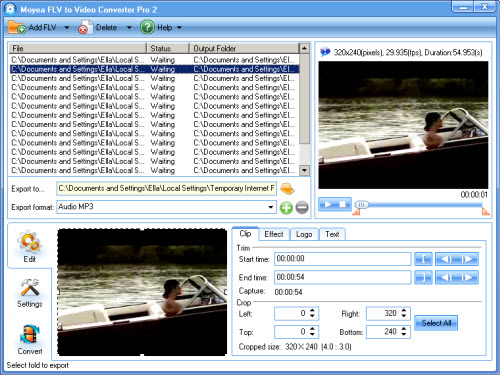Step start time forward
This screenshot has width=500, height=375.
[468, 259]
